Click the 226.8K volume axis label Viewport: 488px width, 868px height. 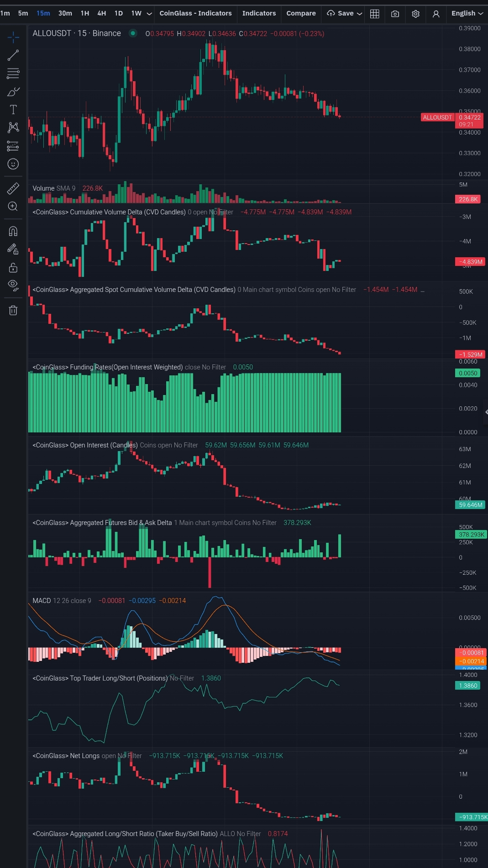(x=468, y=199)
